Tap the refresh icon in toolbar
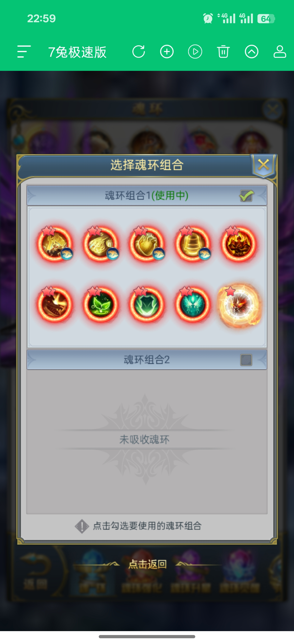Screen dimensions: 294x644 [x=139, y=52]
